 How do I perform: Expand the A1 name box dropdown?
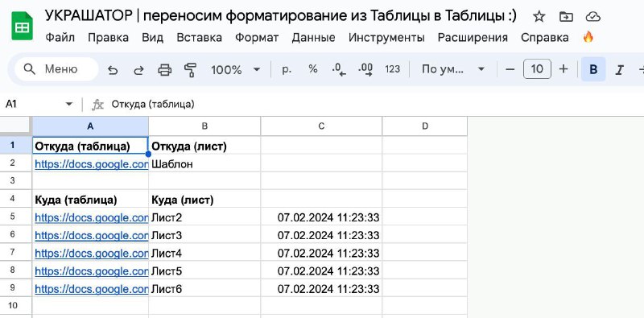coord(69,105)
